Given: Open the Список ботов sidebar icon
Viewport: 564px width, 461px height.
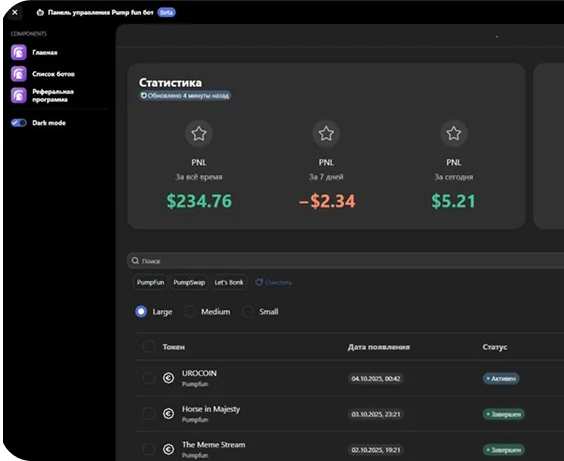Looking at the screenshot, I should 19,74.
